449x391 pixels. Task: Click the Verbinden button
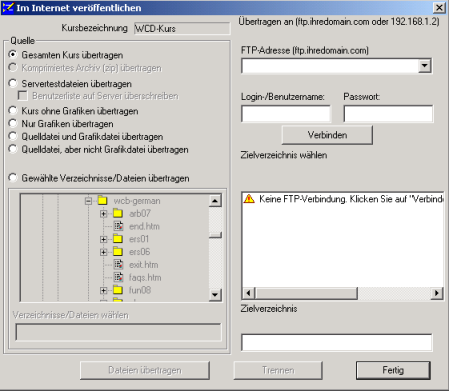[327, 135]
